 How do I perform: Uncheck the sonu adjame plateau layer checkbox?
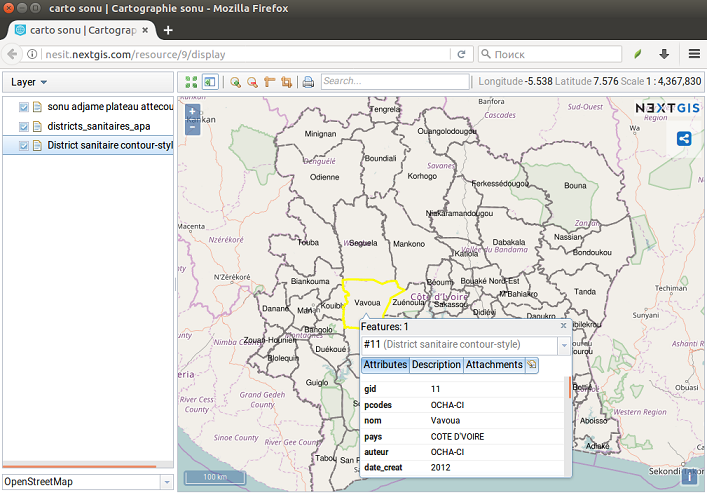tap(24, 107)
